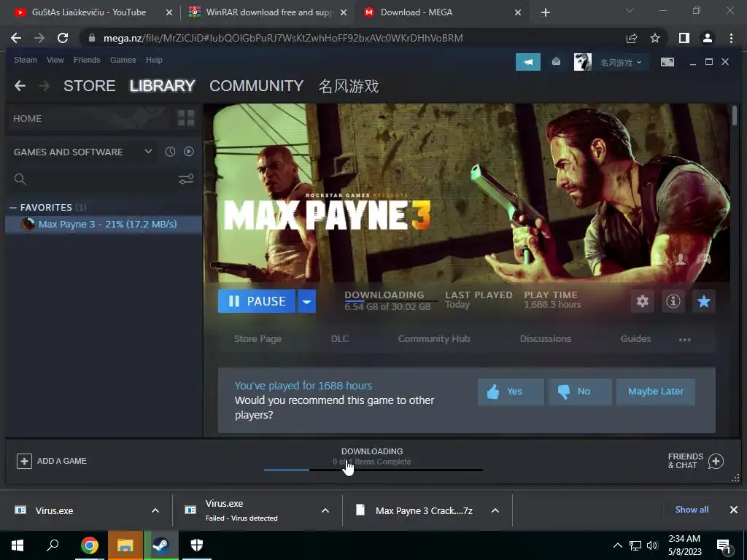Open dropdown arrow next to Pause

[307, 301]
